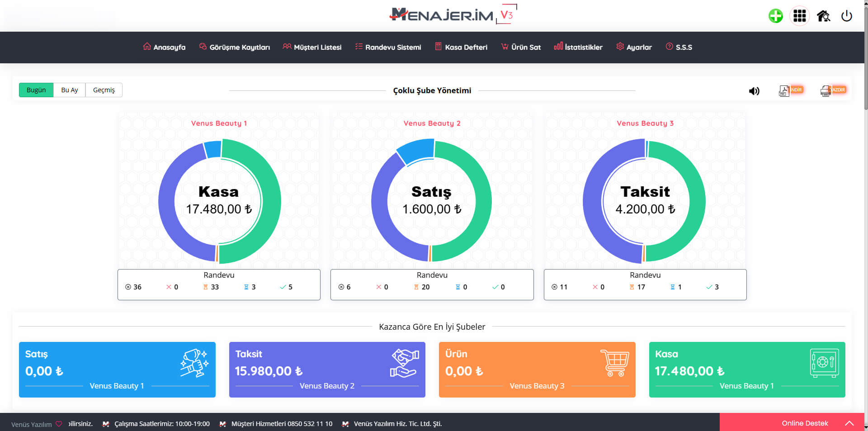
Task: Click the green plus add icon
Action: pyautogui.click(x=775, y=16)
